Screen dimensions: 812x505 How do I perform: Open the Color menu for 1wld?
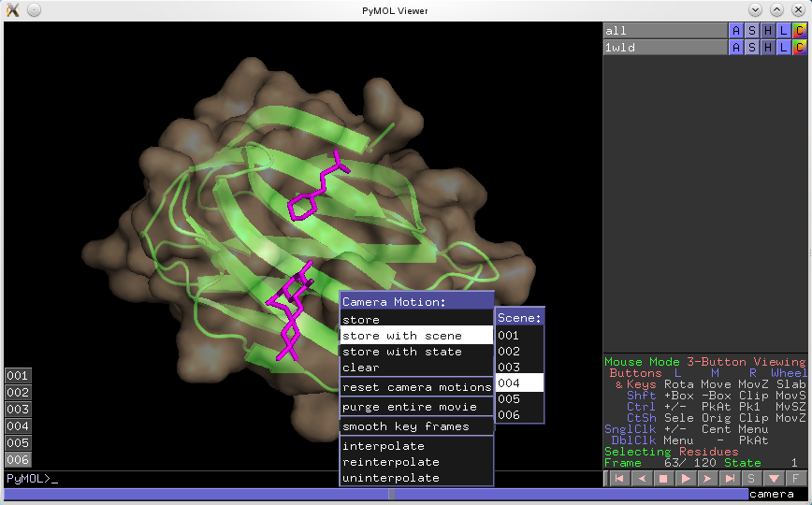[x=799, y=47]
